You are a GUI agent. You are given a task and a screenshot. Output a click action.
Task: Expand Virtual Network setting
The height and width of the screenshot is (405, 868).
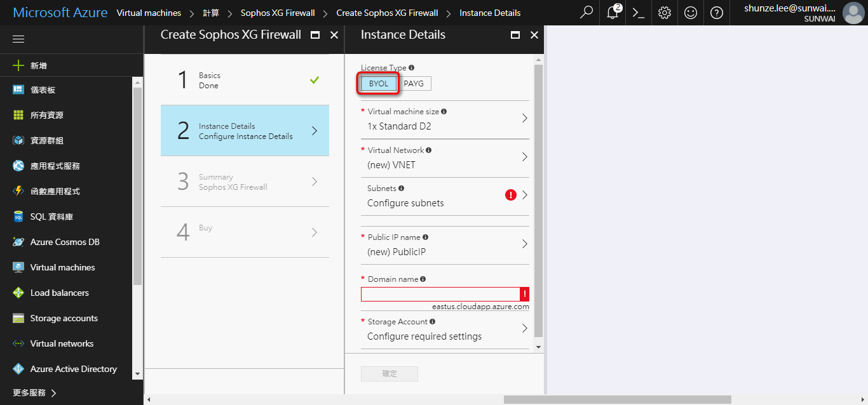tap(445, 157)
